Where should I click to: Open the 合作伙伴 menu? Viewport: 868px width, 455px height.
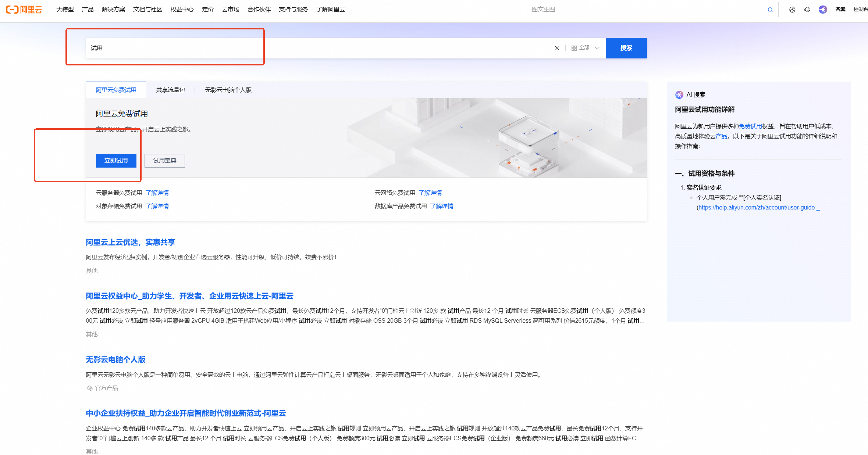[x=259, y=10]
